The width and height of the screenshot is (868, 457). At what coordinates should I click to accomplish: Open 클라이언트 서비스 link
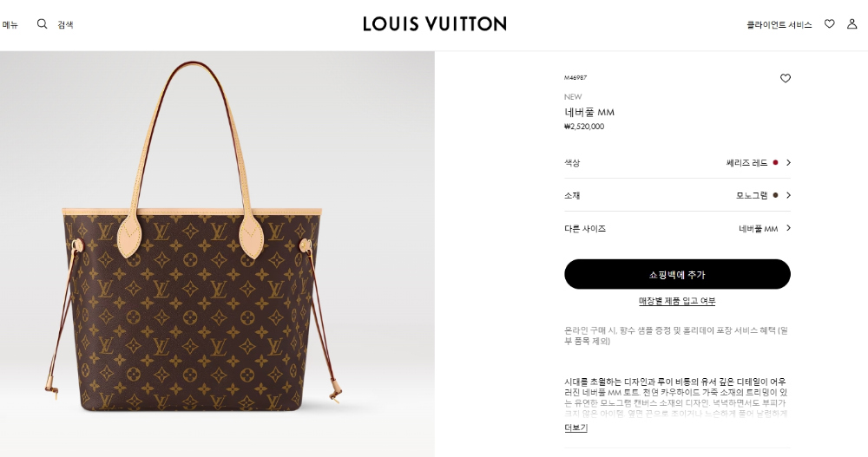779,24
